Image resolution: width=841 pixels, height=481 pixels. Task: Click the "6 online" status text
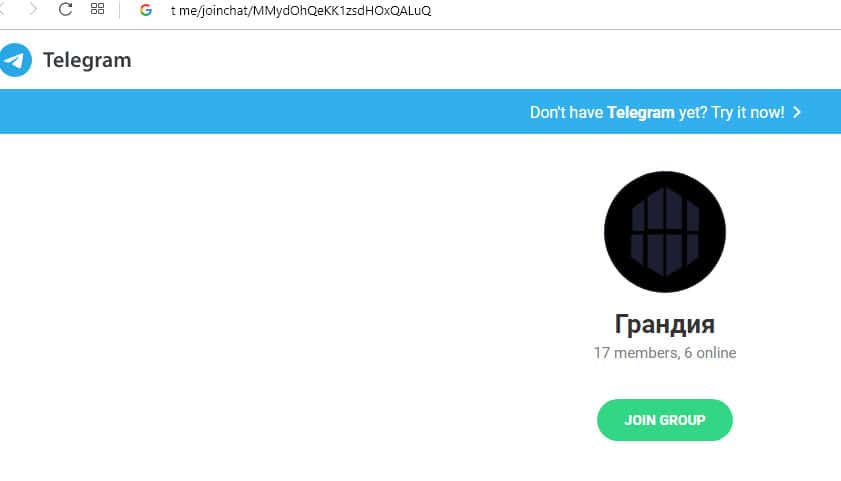[x=710, y=353]
